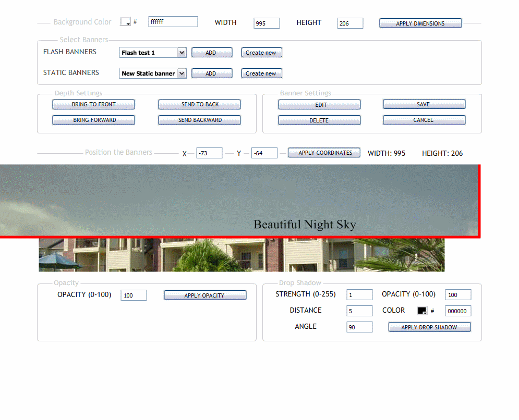519x420 pixels.
Task: Click the SEND BACKWARD button
Action: point(200,120)
